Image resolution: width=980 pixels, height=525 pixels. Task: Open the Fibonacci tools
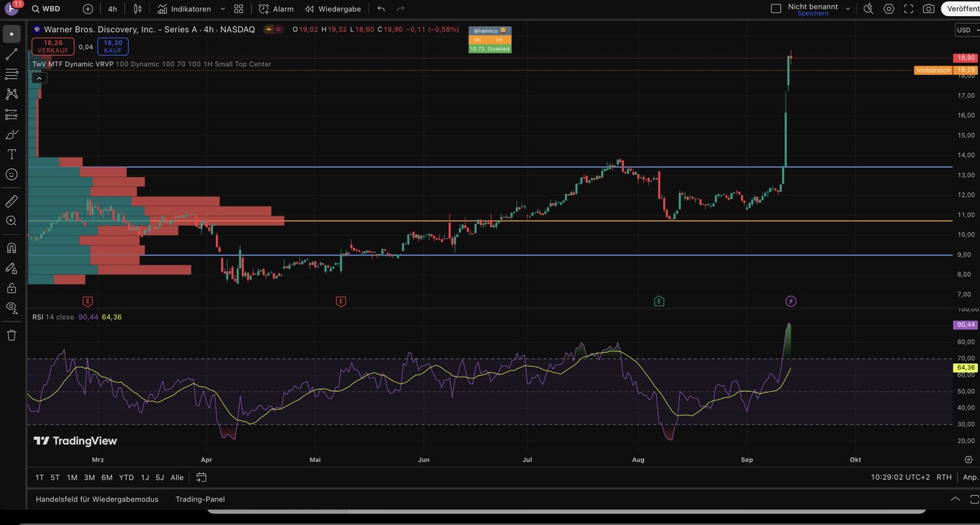coord(11,74)
